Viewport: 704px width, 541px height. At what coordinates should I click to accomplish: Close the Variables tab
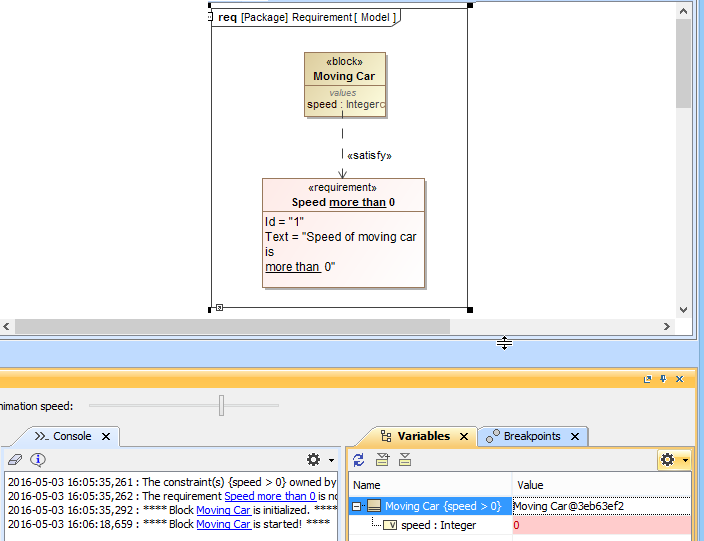pyautogui.click(x=464, y=436)
